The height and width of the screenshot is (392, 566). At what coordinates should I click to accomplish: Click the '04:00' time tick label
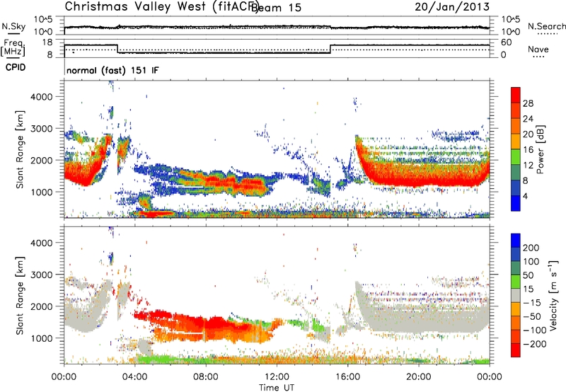[135, 377]
